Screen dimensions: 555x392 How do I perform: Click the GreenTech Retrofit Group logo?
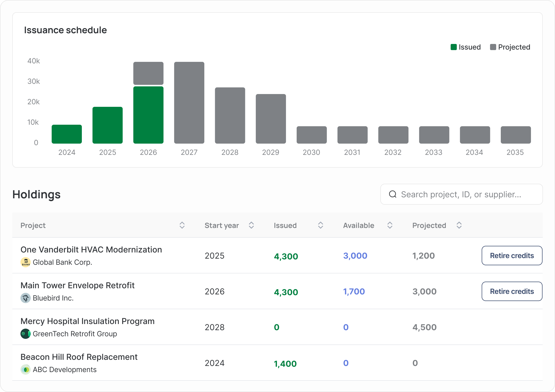tap(26, 334)
